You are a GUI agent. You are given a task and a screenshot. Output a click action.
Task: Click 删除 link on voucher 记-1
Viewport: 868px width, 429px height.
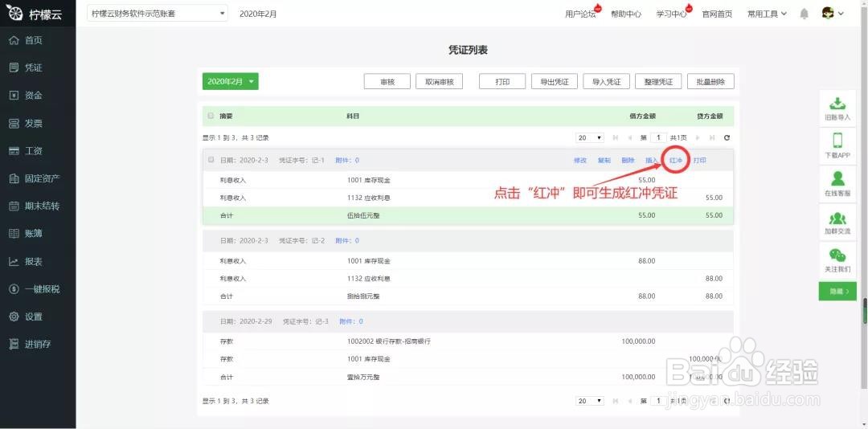click(x=628, y=161)
